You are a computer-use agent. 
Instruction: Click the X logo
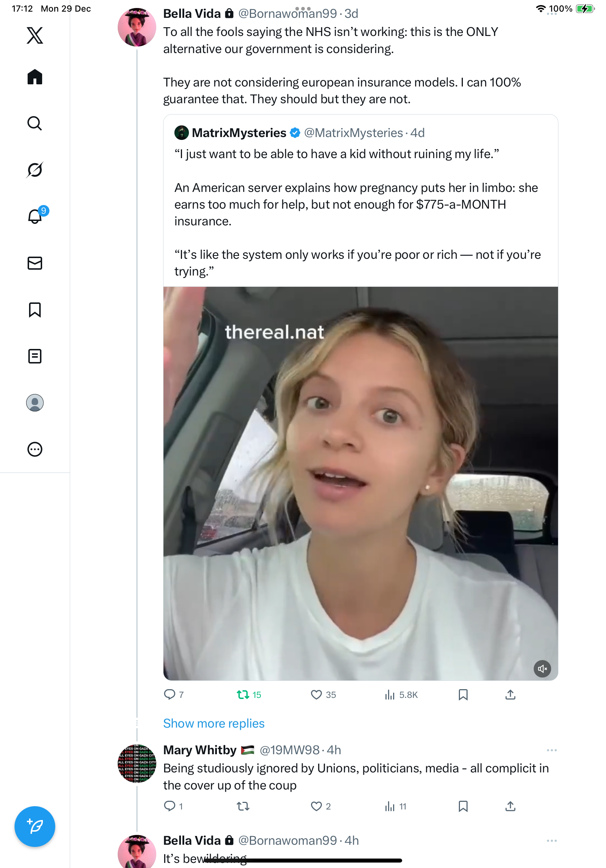point(35,36)
